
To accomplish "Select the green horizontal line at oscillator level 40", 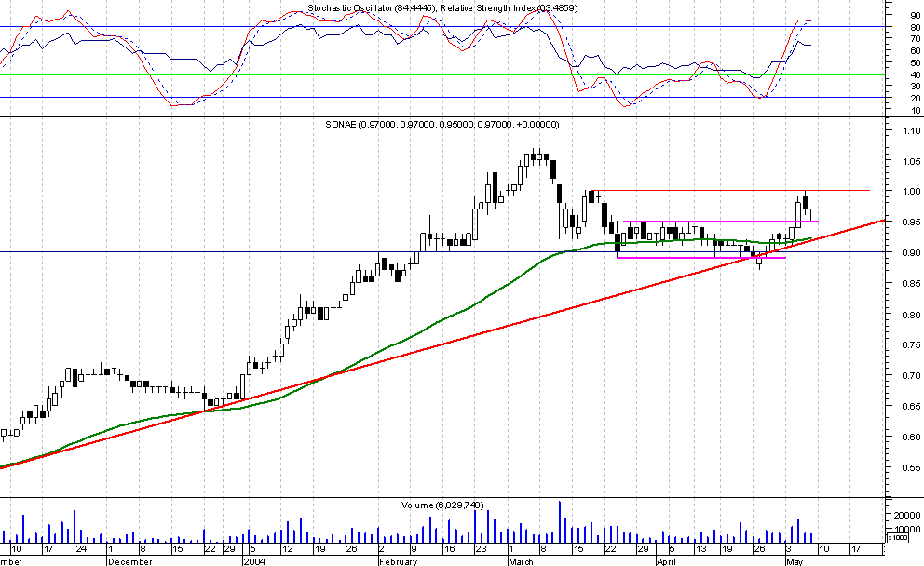I will pos(442,74).
